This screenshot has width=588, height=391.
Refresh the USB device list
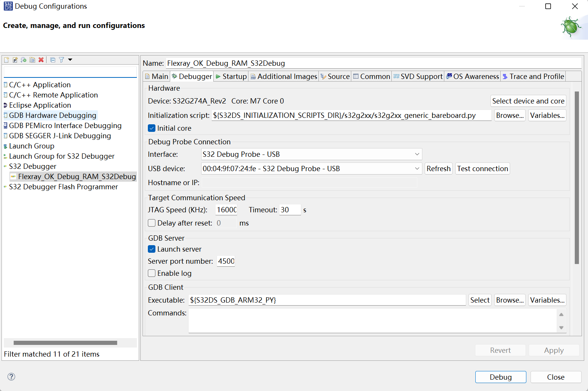pyautogui.click(x=438, y=168)
